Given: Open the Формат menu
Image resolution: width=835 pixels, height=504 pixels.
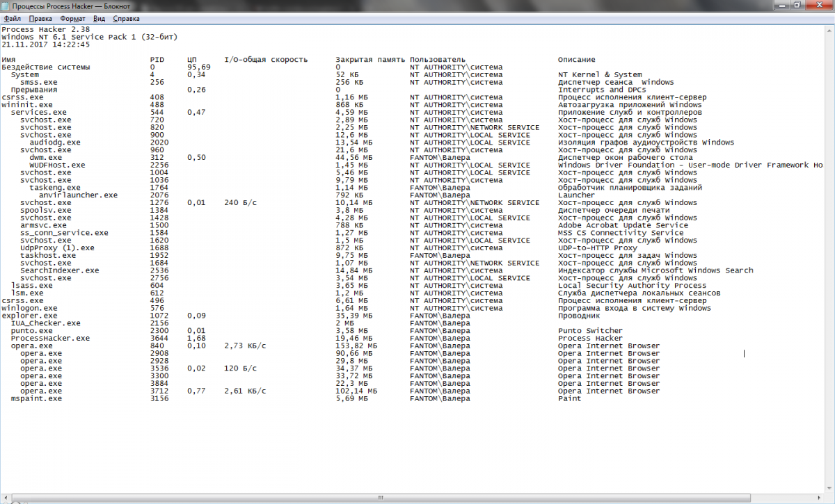Looking at the screenshot, I should point(73,19).
